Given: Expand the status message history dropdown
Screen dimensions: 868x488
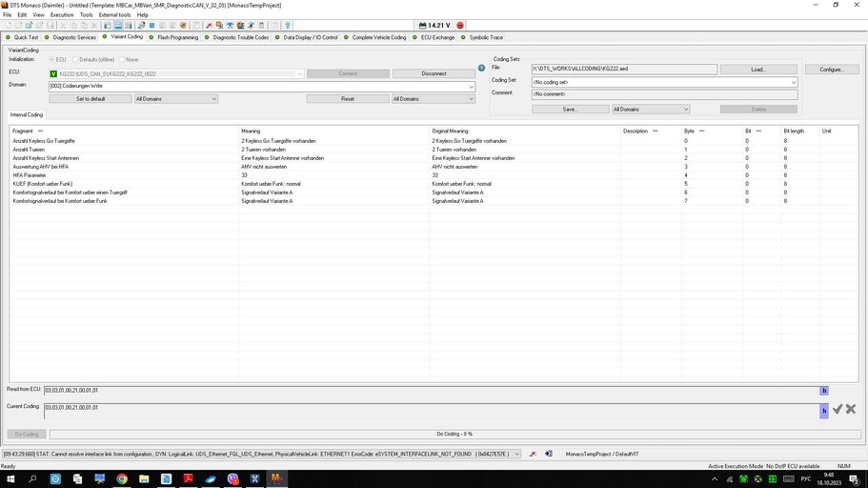Looking at the screenshot, I should [517, 454].
